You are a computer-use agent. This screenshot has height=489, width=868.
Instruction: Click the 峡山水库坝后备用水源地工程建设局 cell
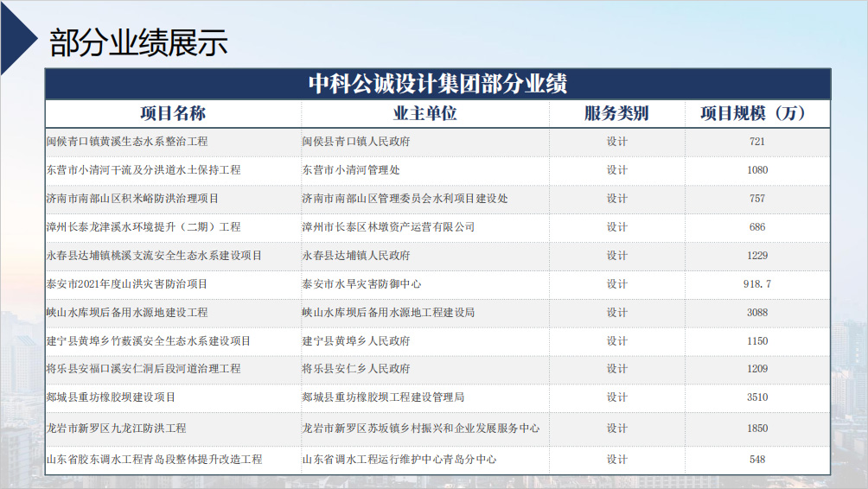coord(388,313)
